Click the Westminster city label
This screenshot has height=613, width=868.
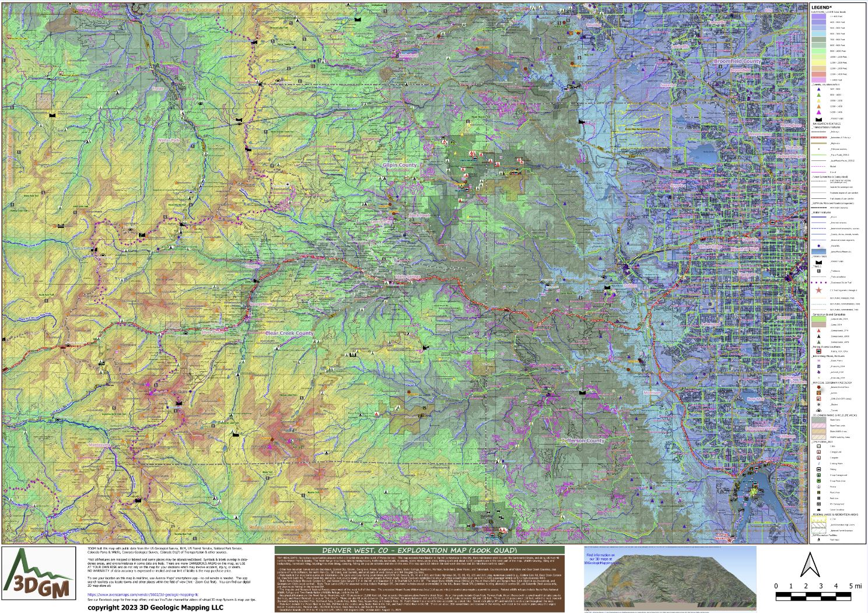(x=760, y=134)
